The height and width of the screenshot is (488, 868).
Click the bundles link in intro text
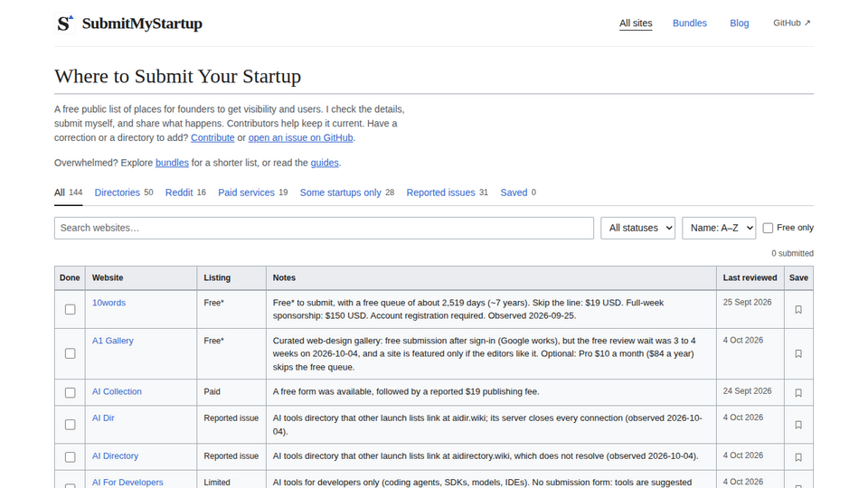(172, 163)
